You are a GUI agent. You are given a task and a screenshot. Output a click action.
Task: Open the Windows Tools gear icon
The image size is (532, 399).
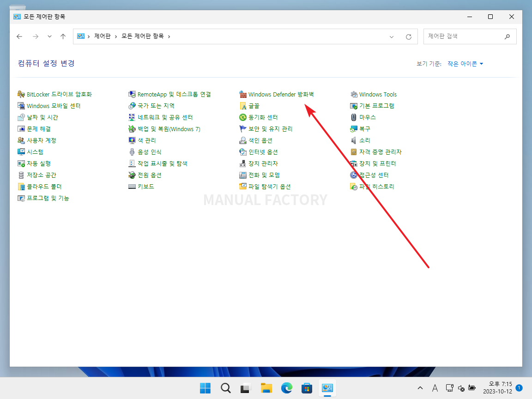tap(354, 94)
